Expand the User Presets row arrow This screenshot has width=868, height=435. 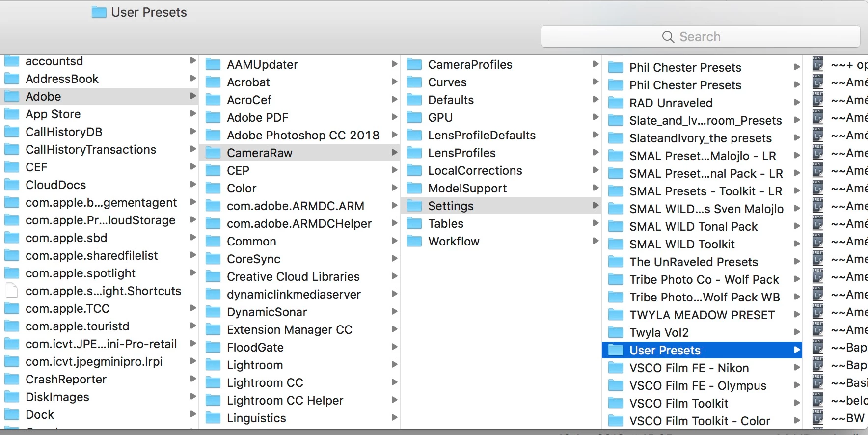[x=797, y=350]
